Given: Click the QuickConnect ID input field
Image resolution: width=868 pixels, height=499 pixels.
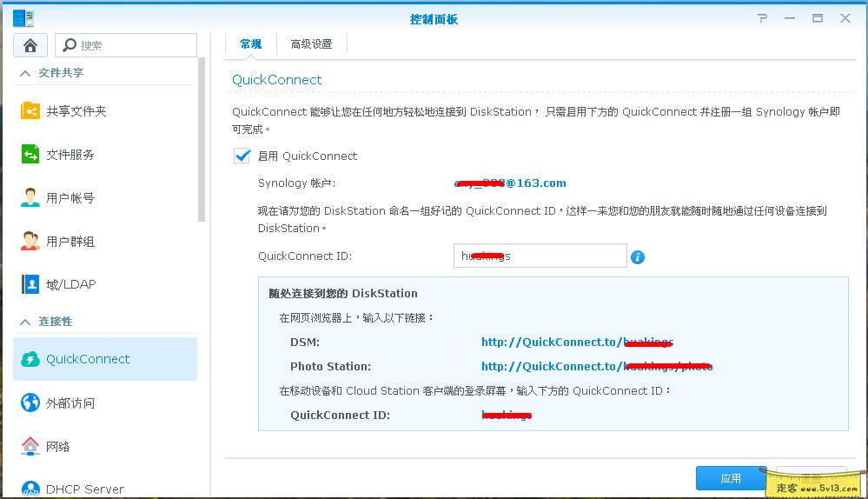Looking at the screenshot, I should point(540,256).
